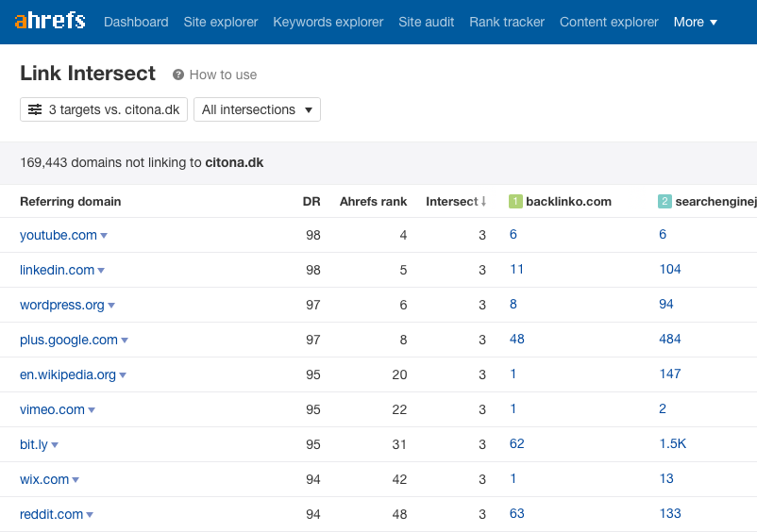
Task: Click searchenginejournal count 147 for en.wikipedia.org
Action: click(670, 374)
